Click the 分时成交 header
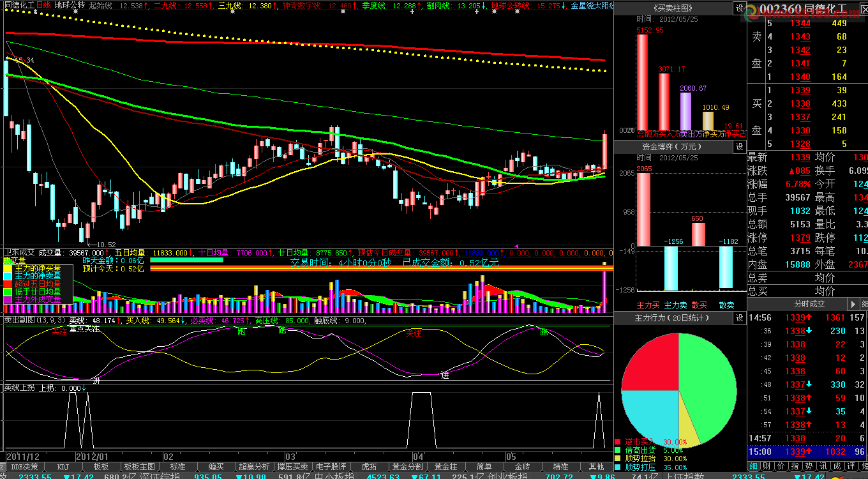868x479 pixels. (809, 304)
